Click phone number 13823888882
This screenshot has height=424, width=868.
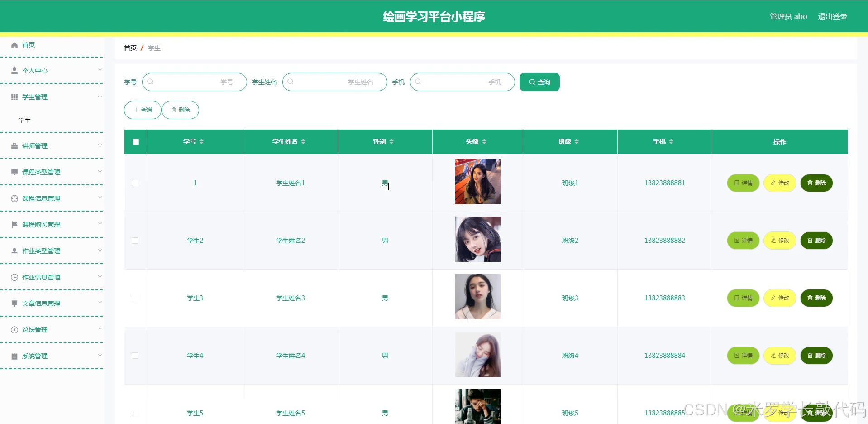[665, 241]
